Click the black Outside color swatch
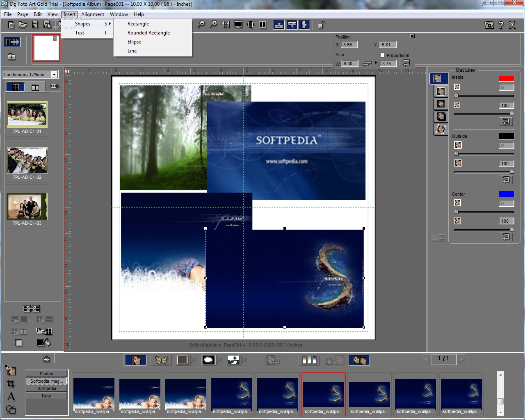 (507, 136)
